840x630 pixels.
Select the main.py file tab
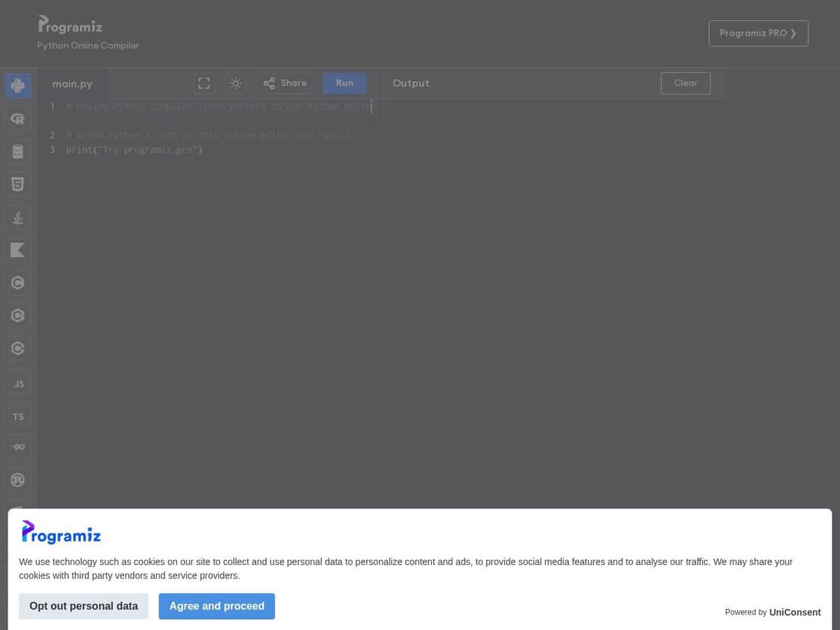pyautogui.click(x=73, y=84)
